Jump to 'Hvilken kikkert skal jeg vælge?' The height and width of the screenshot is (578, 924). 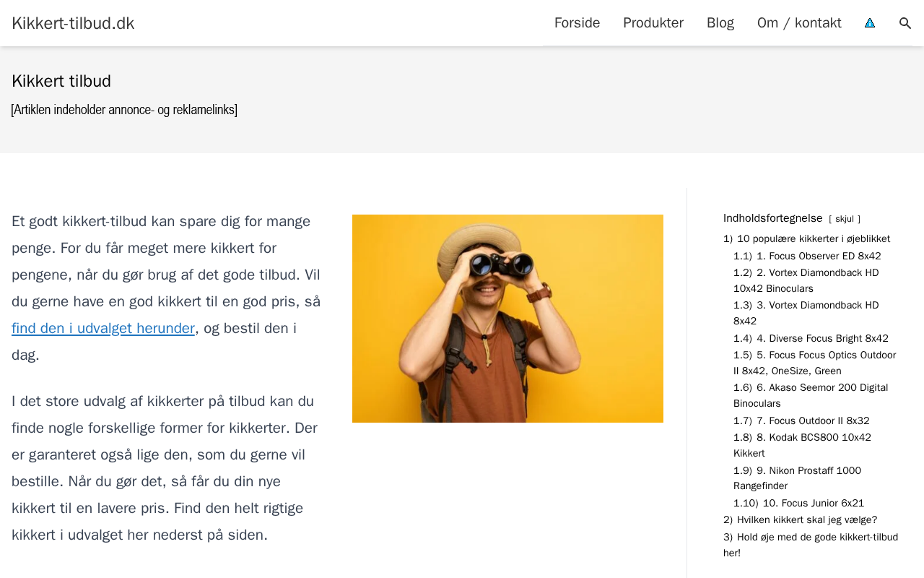click(800, 520)
